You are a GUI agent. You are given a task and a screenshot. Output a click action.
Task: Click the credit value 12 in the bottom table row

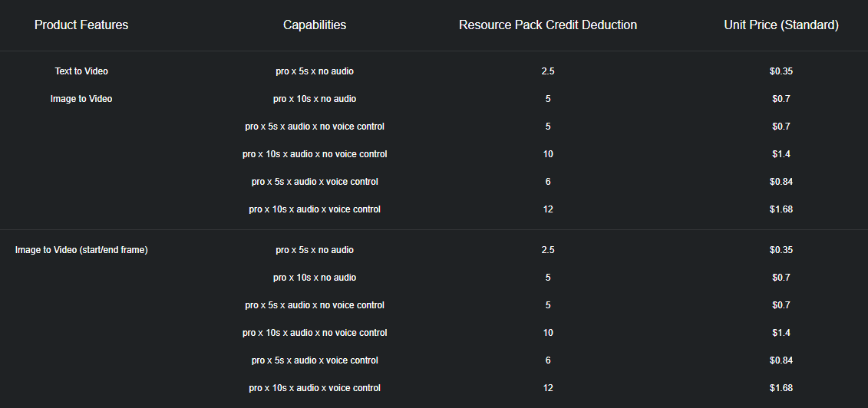(548, 388)
